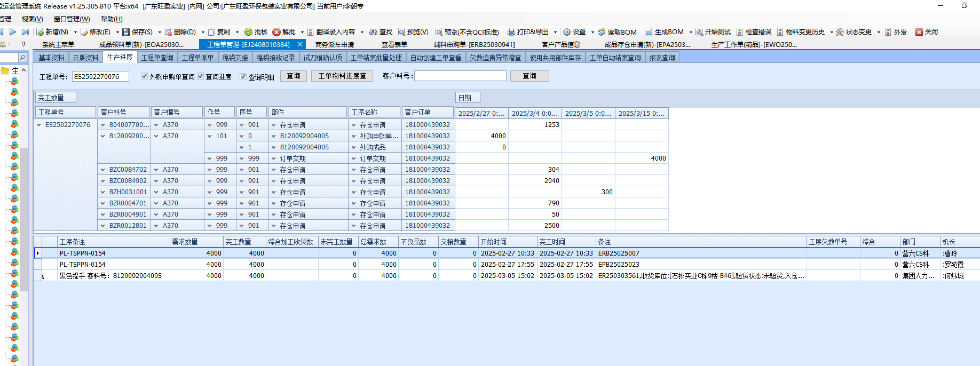
Task: Go to next record with play arrow
Action: click(13, 32)
